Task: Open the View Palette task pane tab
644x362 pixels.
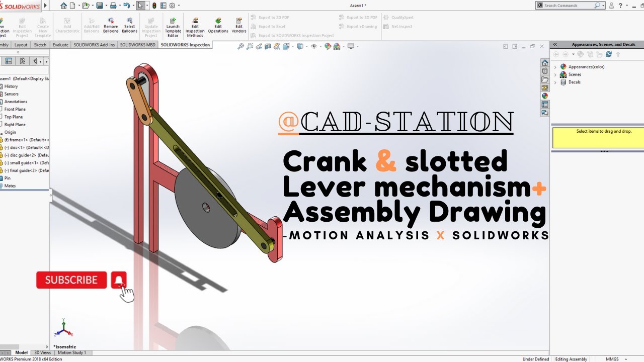Action: click(x=545, y=87)
